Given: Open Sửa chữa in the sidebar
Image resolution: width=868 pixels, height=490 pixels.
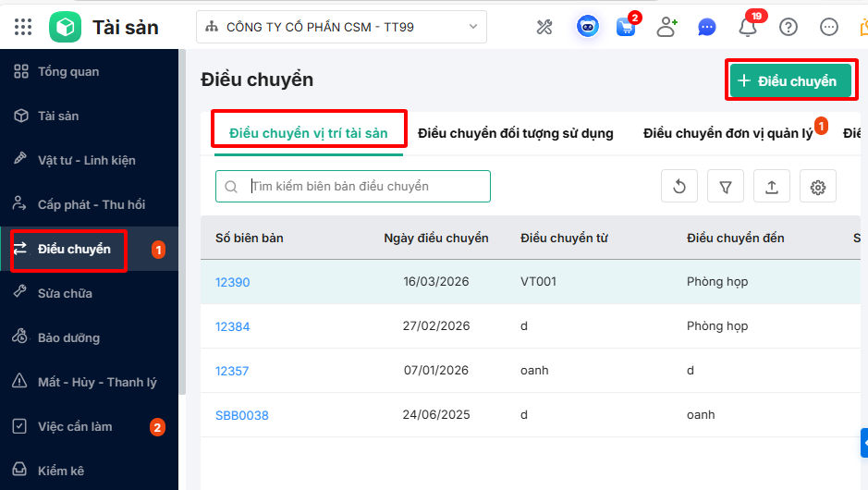Looking at the screenshot, I should click(x=65, y=293).
